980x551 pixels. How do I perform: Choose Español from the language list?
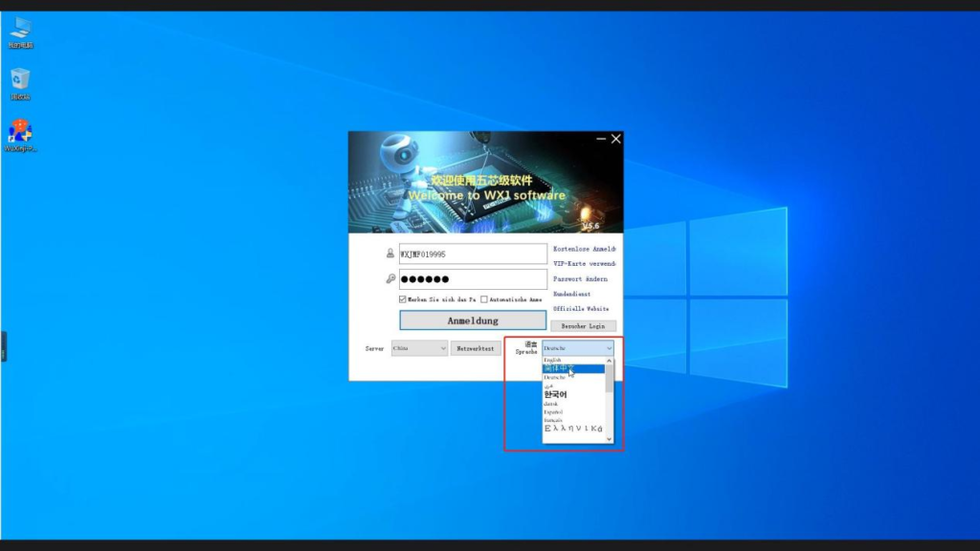pos(573,412)
